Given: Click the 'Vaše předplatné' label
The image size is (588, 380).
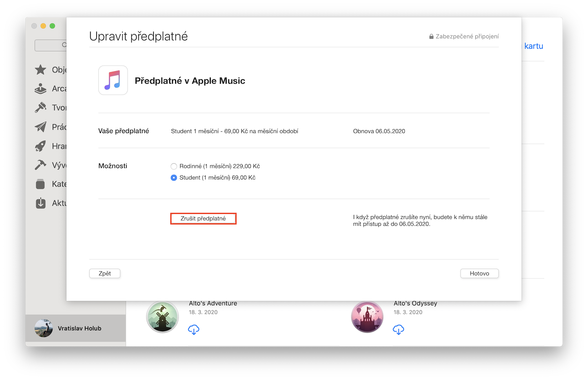Looking at the screenshot, I should tap(124, 131).
